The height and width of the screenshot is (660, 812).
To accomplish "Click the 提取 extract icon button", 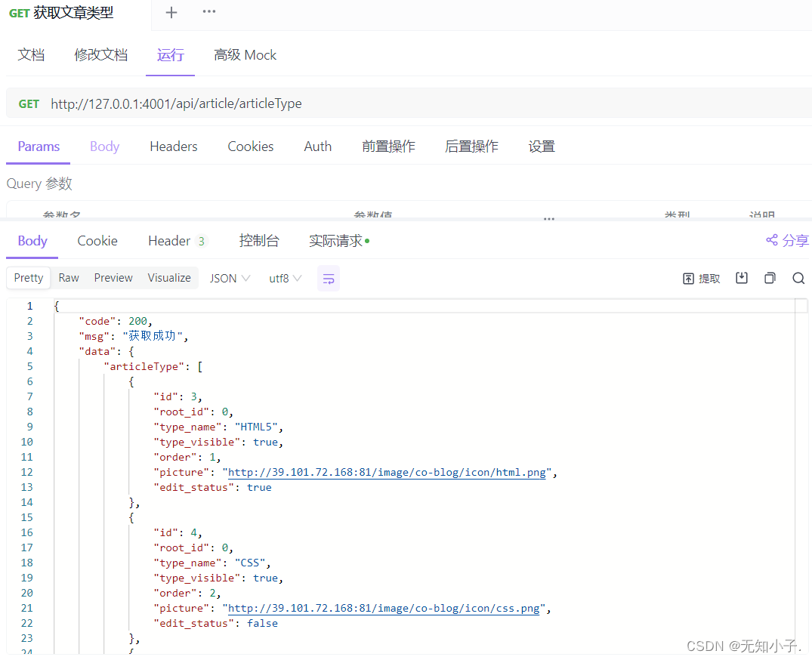I will click(701, 279).
